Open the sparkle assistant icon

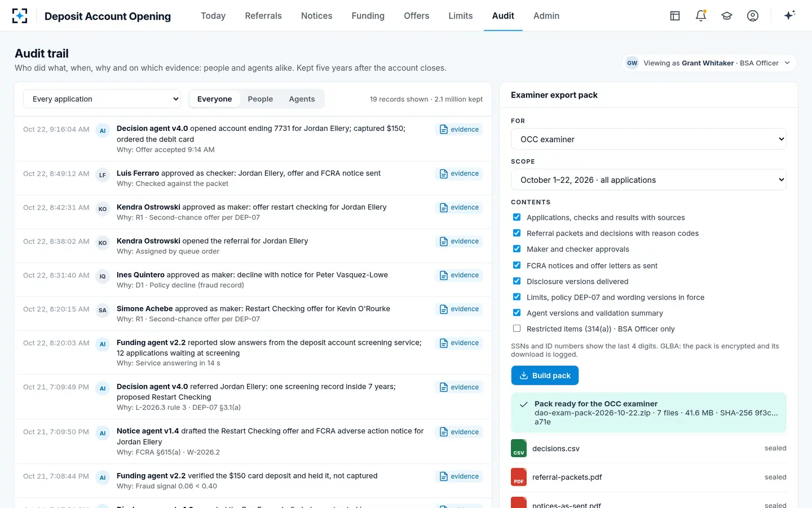click(x=789, y=15)
